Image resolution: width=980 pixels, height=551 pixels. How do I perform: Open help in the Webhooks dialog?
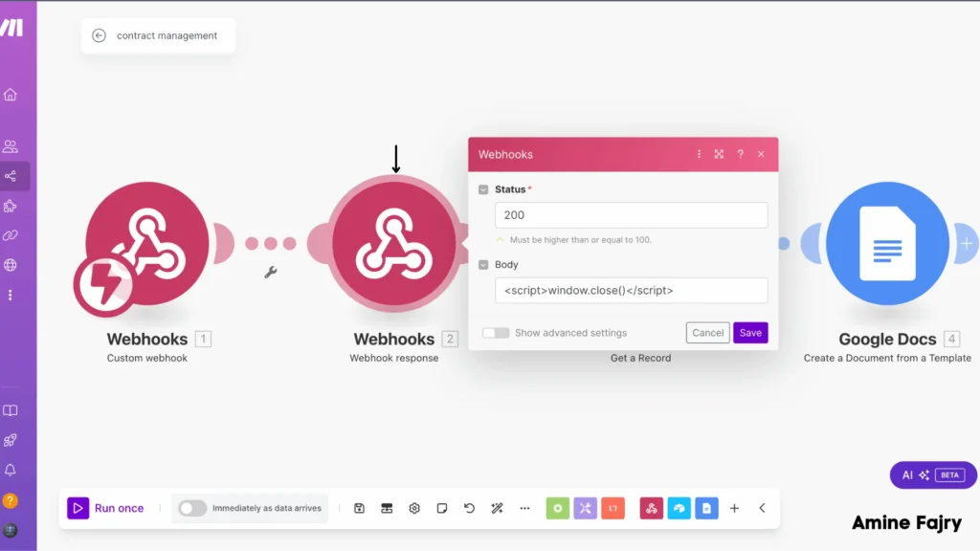point(740,154)
